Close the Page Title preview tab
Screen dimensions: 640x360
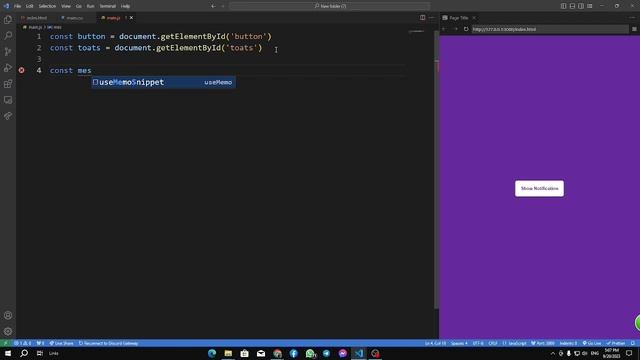tap(474, 18)
